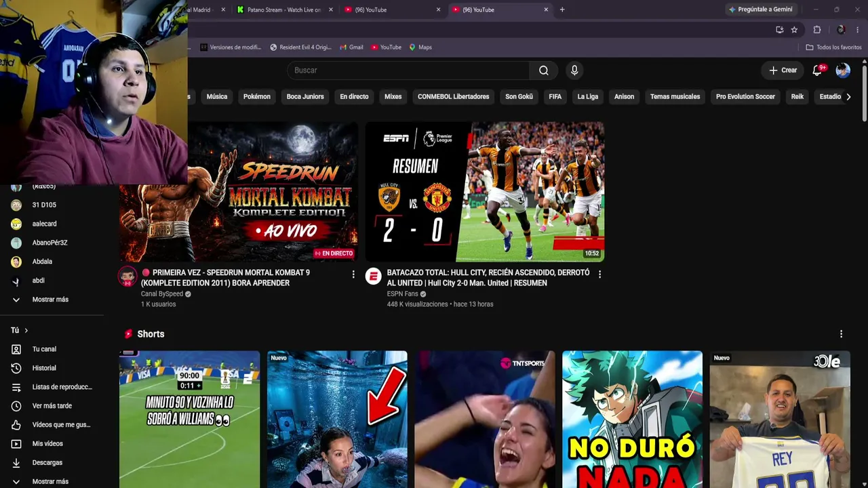
Task: Open Versiones de modifi... bookmark
Action: click(x=231, y=47)
